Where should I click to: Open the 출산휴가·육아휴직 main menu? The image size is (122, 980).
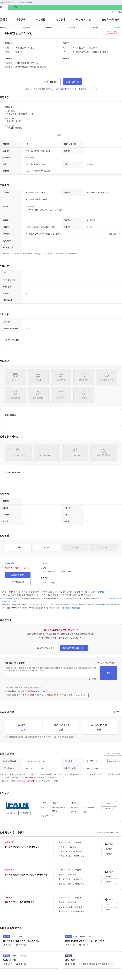111,19
